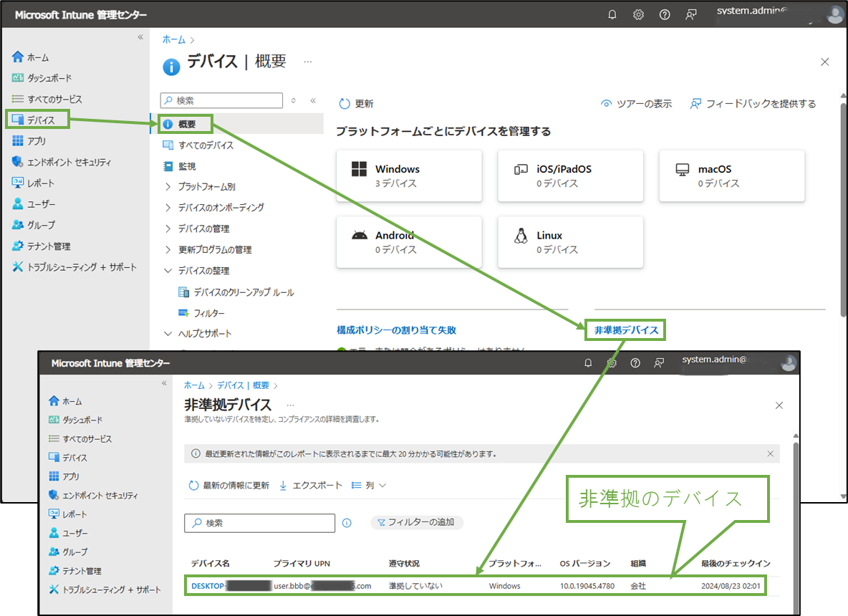
Task: Open エンドポイント セキュリティ in back window sidebar
Action: tap(62, 162)
